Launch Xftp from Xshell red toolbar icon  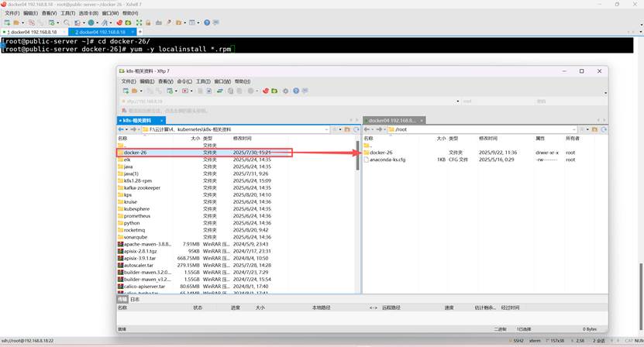[119, 22]
